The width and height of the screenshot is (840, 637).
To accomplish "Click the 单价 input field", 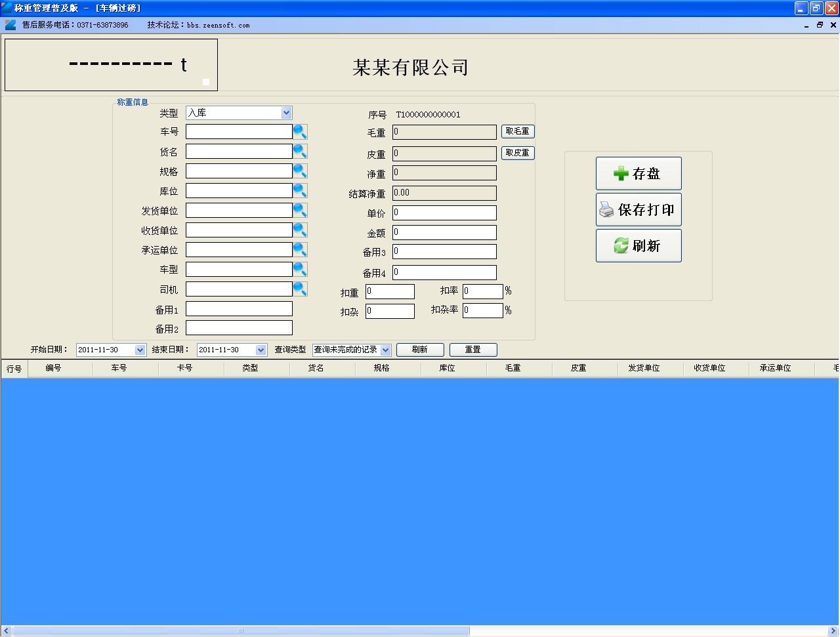I will (444, 213).
